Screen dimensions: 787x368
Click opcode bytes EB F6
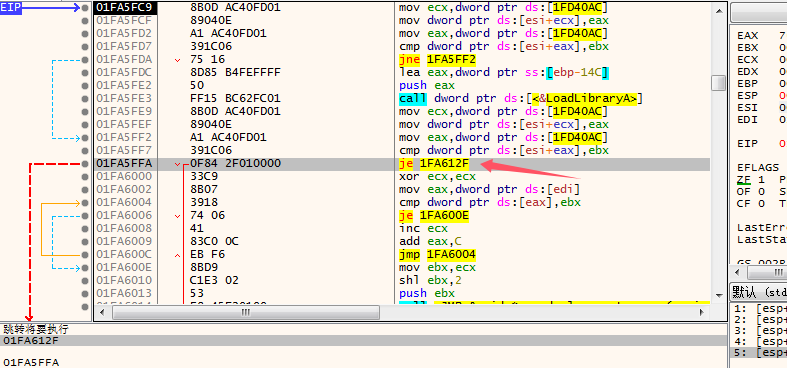coord(208,255)
